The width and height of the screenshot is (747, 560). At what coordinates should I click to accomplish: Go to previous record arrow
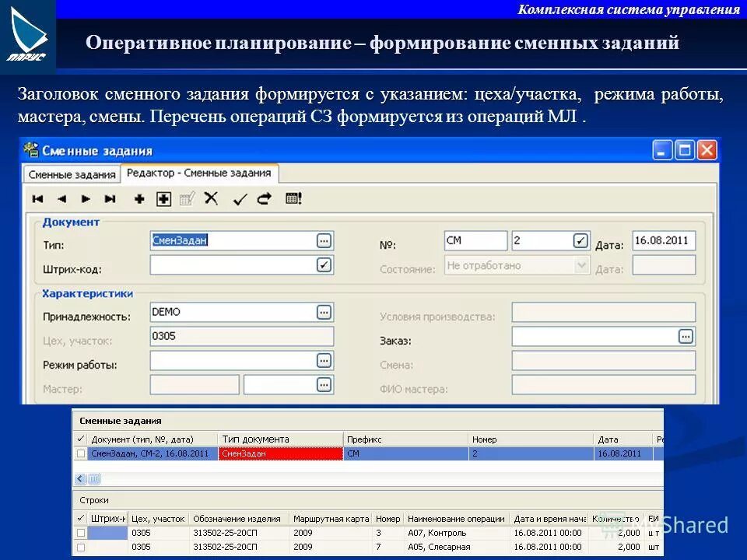point(62,199)
